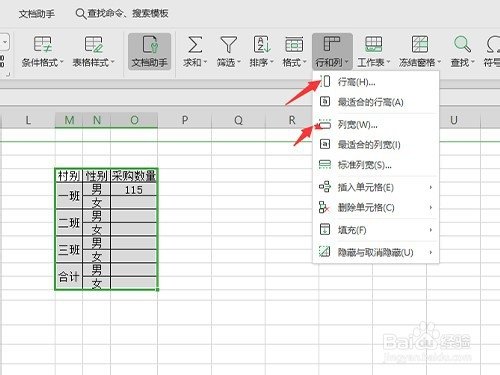Screen dimensions: 500x375
Task: Select the 村别 header cell
Action: click(69, 176)
